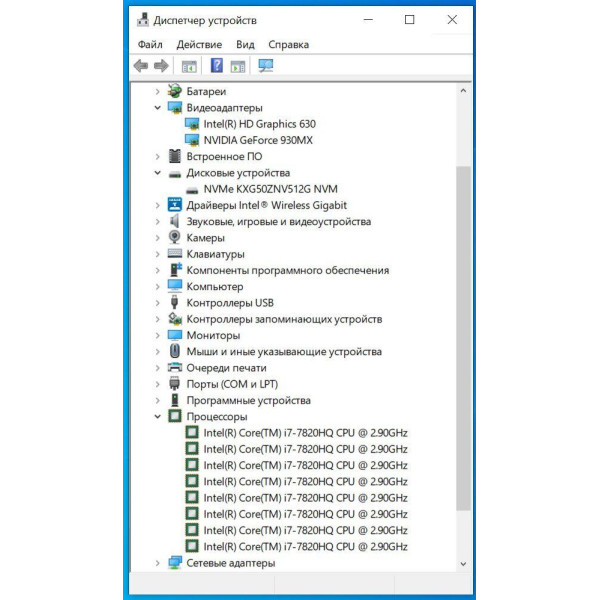Viewport: 600px width, 600px height.
Task: Open the Справка menu
Action: coord(289,44)
